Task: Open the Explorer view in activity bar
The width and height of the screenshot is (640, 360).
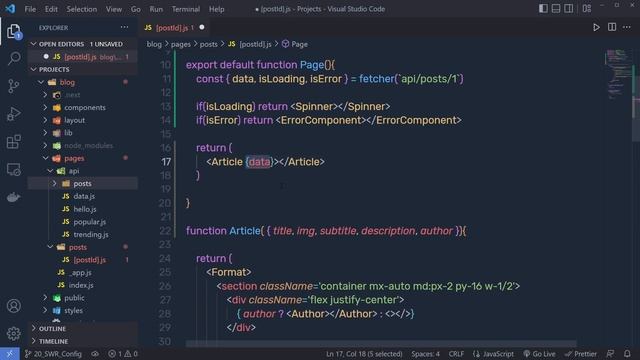Action: [x=13, y=31]
